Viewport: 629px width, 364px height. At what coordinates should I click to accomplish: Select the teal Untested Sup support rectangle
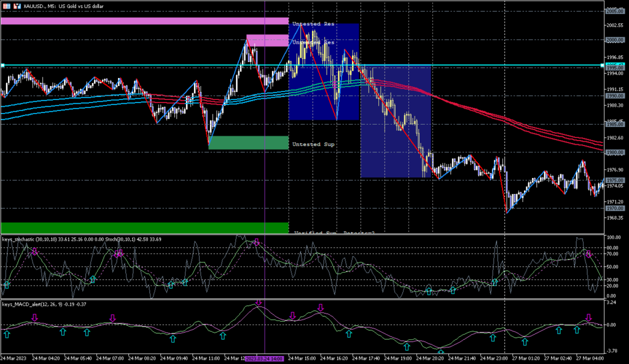pos(249,142)
